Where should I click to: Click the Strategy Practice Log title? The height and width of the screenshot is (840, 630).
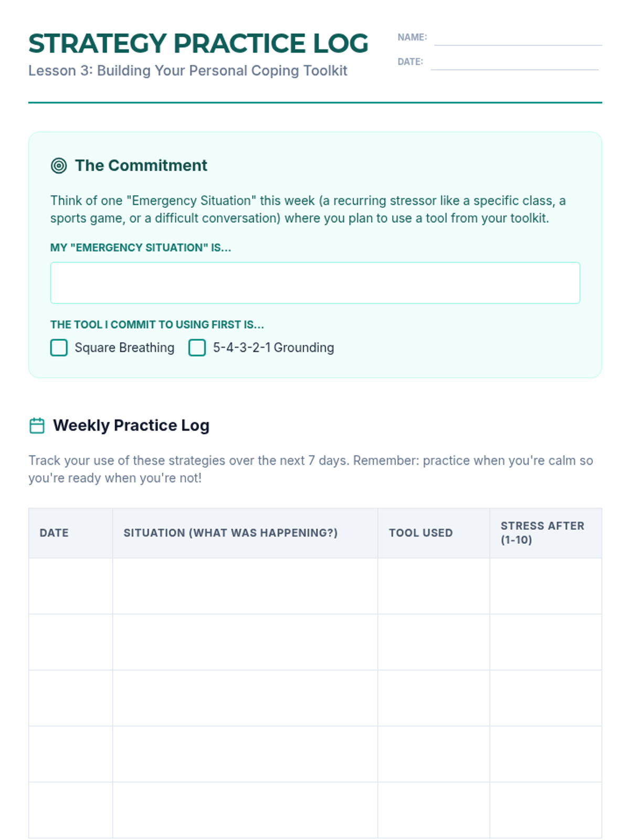click(198, 44)
